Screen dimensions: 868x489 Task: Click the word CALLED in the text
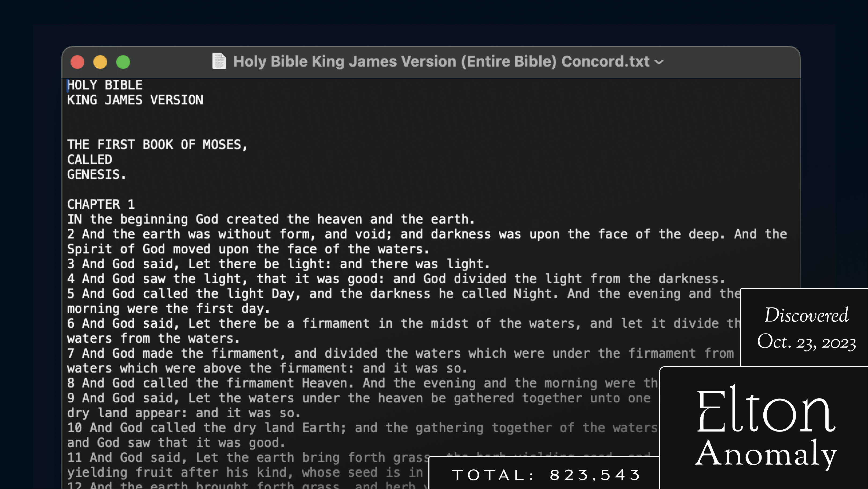(x=89, y=160)
